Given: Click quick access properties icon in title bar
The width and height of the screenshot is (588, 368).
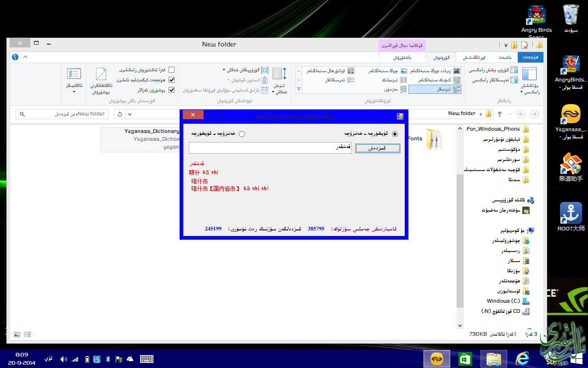Looking at the screenshot, I should (x=525, y=45).
